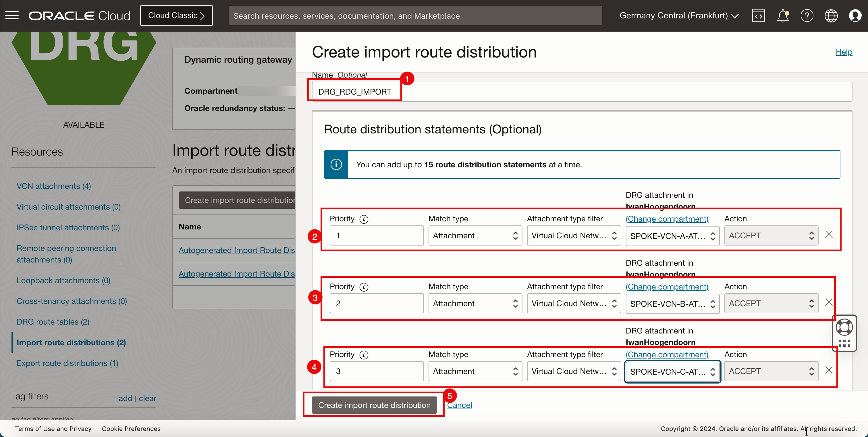This screenshot has width=868, height=437.
Task: Click the notifications bell icon
Action: tap(782, 15)
